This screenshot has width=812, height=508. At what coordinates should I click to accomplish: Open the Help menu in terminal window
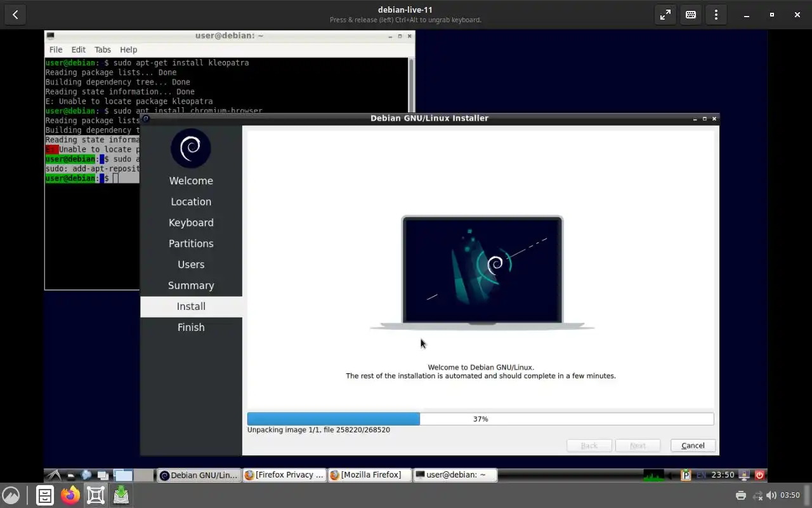point(129,50)
